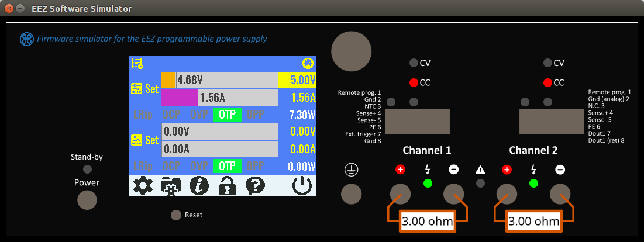Screen dimensions: 644x242
Task: Open the event log icon on the display
Action: (x=137, y=64)
